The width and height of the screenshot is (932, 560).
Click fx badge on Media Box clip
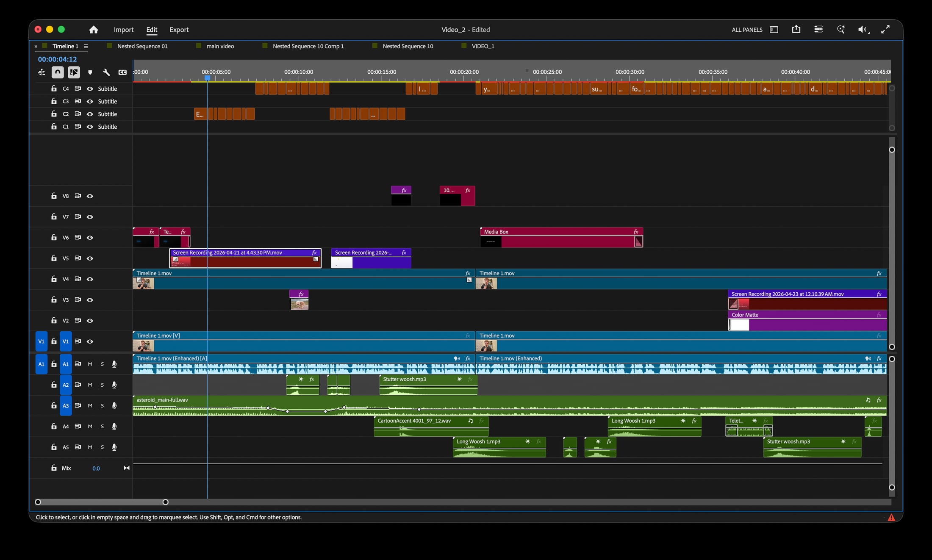[636, 232]
